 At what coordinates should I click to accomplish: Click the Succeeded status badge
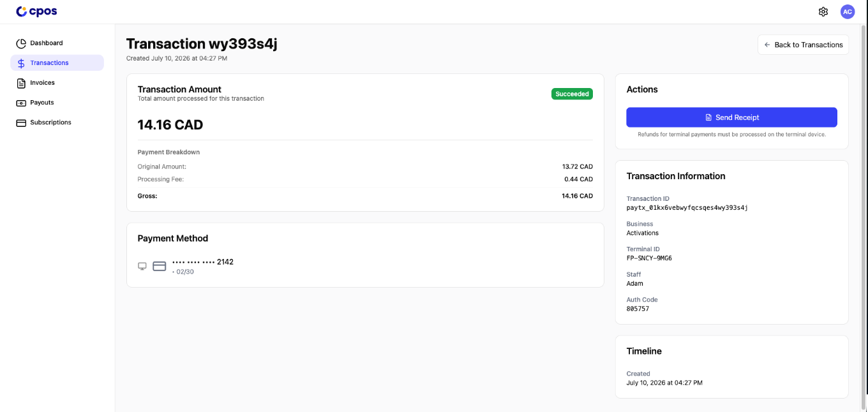pos(572,94)
